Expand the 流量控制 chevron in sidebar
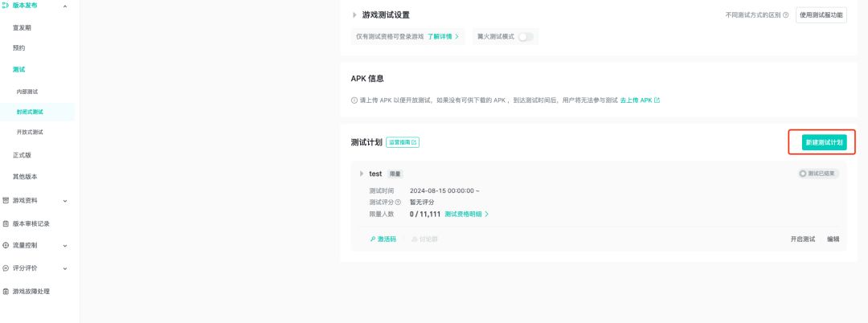 click(65, 245)
